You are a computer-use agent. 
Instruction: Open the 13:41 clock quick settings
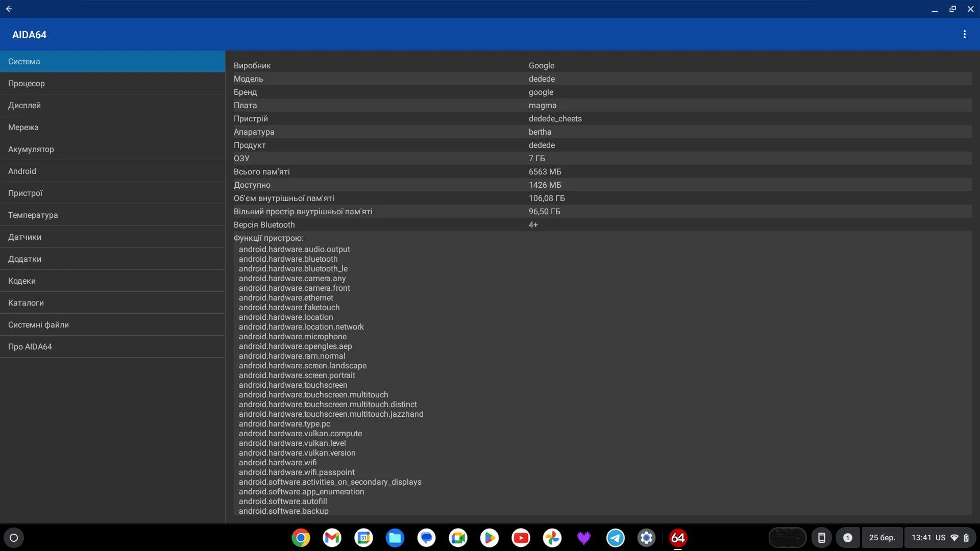click(921, 538)
